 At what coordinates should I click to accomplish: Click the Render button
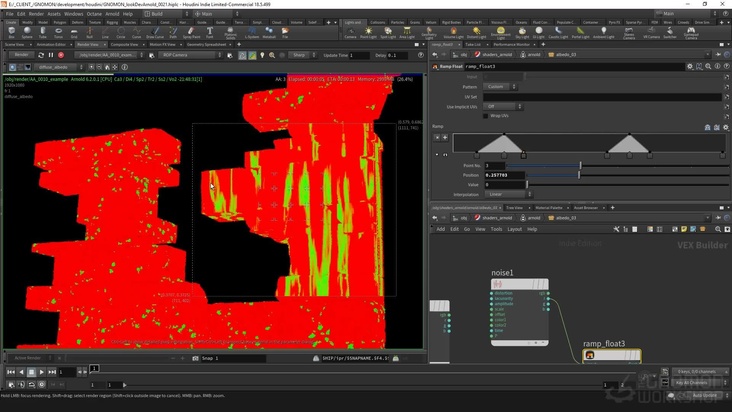tap(22, 55)
